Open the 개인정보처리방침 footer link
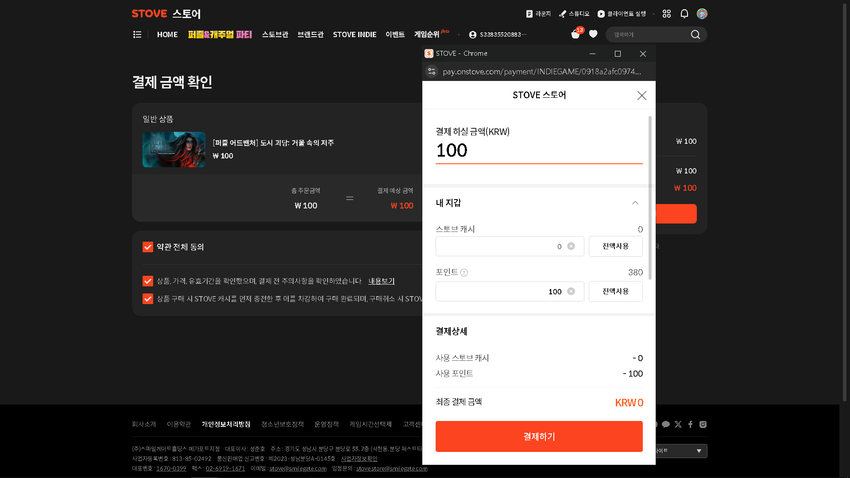Viewport: 850px width, 478px height. tap(226, 424)
